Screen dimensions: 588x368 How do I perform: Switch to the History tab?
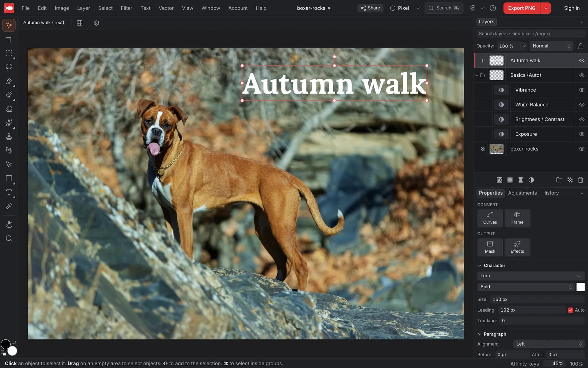(x=550, y=193)
